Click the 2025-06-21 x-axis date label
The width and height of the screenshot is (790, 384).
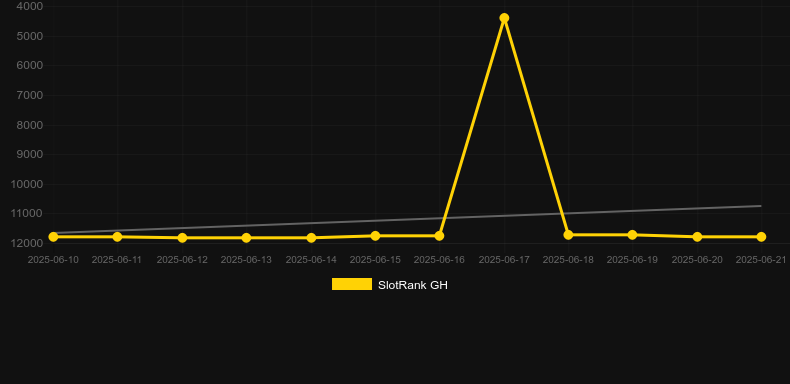(x=761, y=260)
